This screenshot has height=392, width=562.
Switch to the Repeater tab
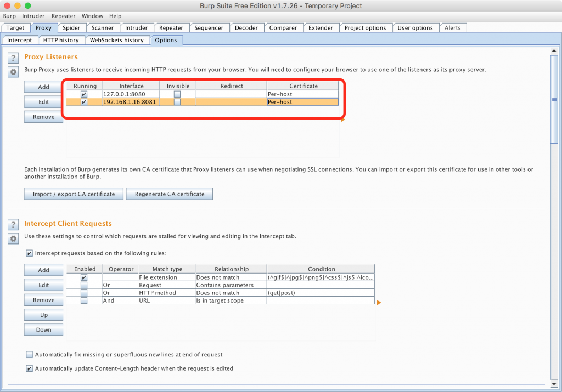click(x=171, y=28)
